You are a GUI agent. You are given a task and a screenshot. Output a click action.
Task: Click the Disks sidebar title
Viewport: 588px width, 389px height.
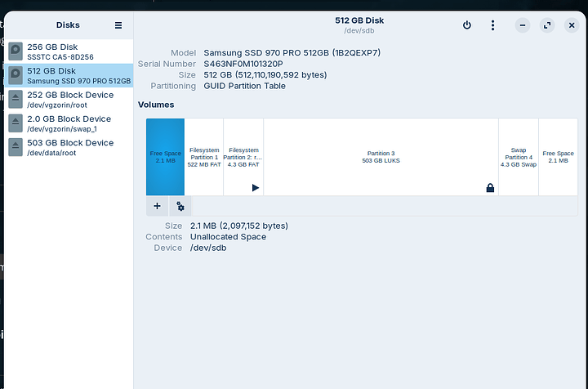click(68, 25)
